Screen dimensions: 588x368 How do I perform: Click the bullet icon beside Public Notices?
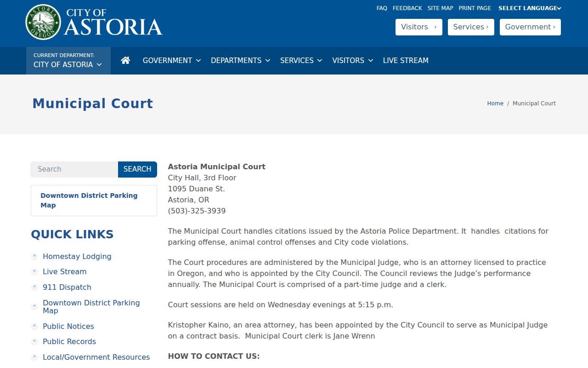pyautogui.click(x=34, y=326)
